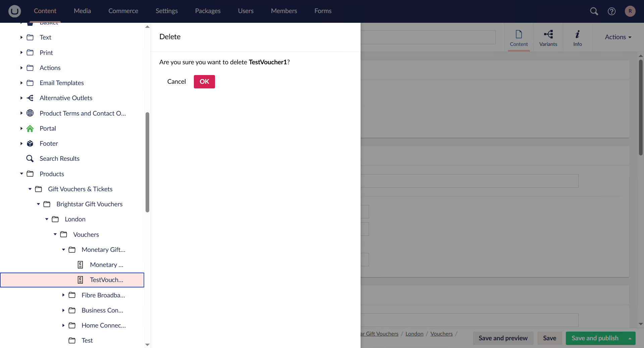Switch to the Variants tab
This screenshot has width=644, height=348.
pyautogui.click(x=548, y=38)
